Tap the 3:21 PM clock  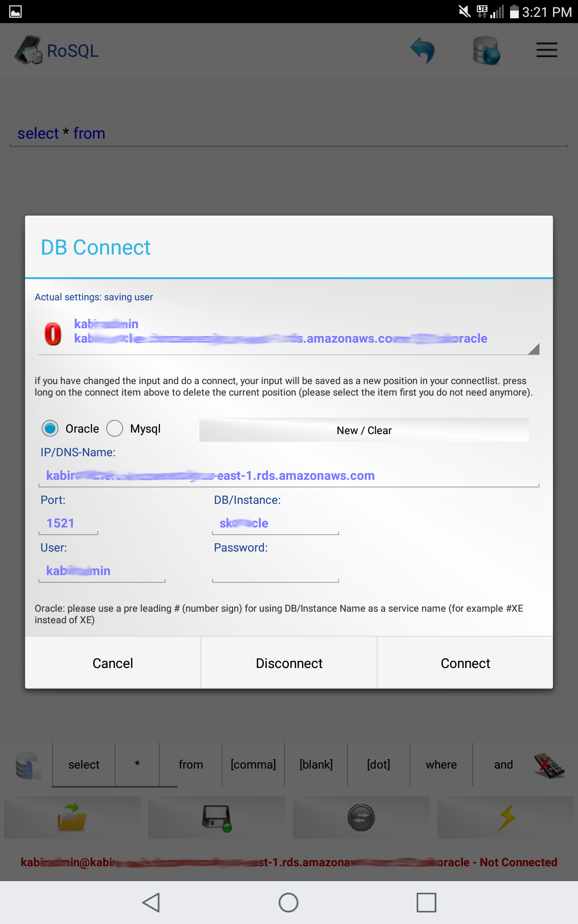point(547,12)
